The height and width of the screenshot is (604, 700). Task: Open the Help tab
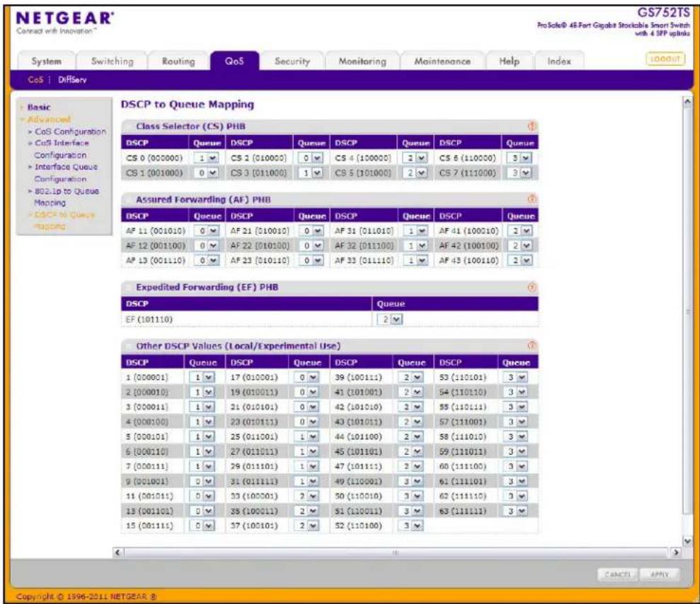click(509, 61)
